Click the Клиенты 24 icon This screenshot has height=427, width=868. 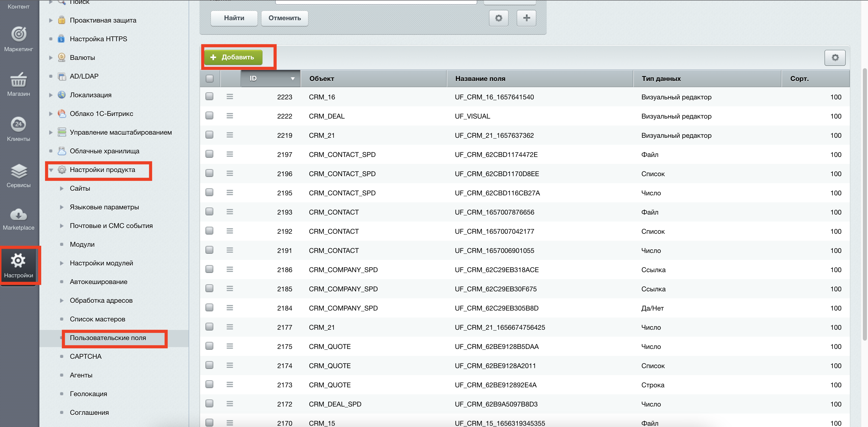coord(19,124)
